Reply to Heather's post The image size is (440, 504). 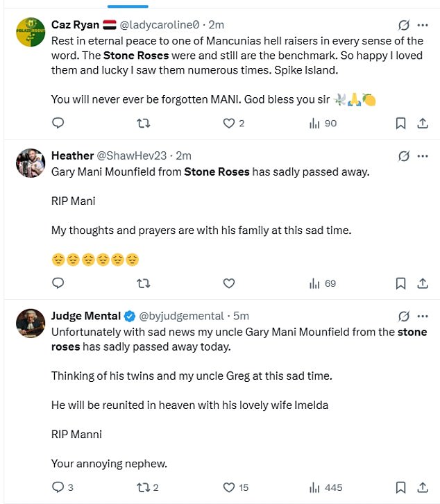[x=58, y=283]
